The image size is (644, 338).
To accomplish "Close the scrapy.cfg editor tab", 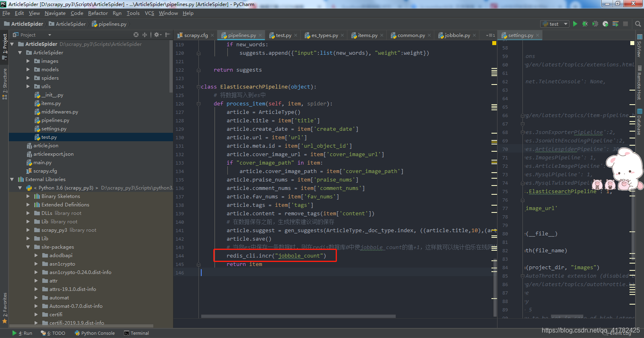I will 213,35.
